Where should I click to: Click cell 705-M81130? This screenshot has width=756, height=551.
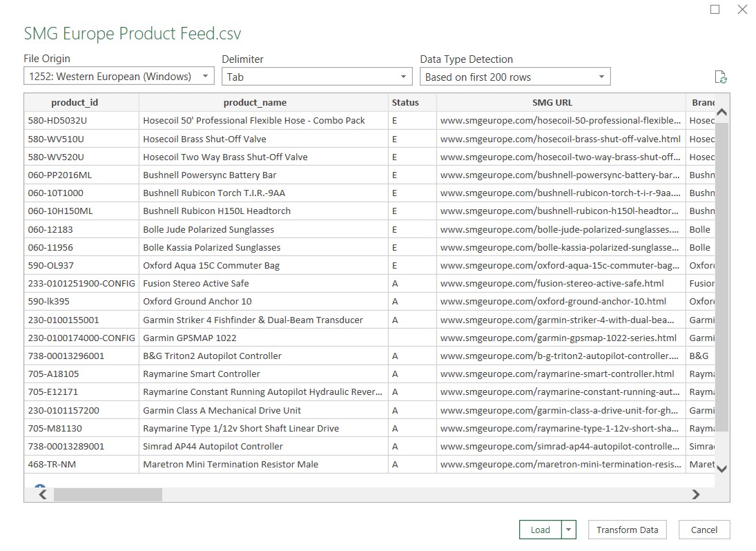click(81, 429)
